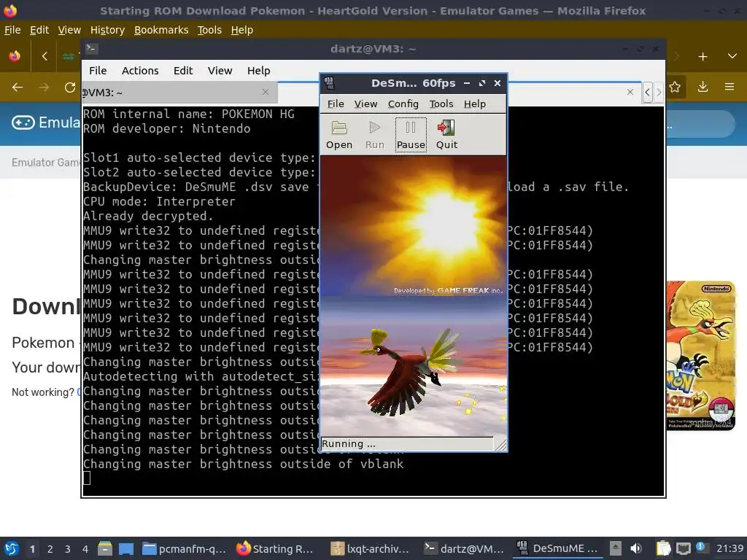Viewport: 747px width, 560px height.
Task: Open Firefox hamburger application menu
Action: (729, 87)
